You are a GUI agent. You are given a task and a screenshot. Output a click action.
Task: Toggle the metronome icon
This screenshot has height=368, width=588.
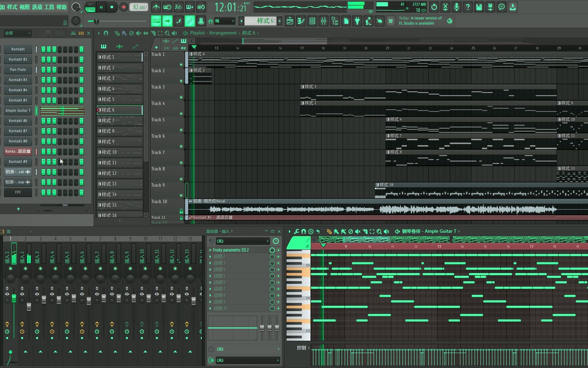click(156, 7)
